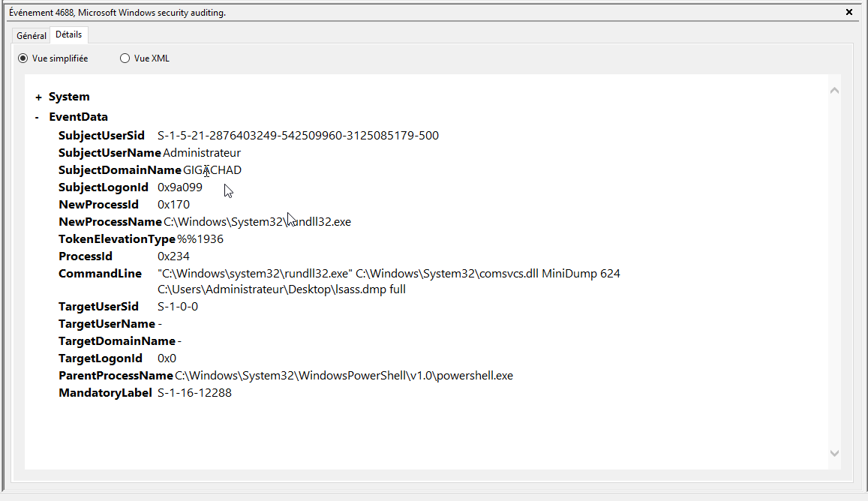Click the NewProcessName field label
This screenshot has width=868, height=501.
coord(110,221)
